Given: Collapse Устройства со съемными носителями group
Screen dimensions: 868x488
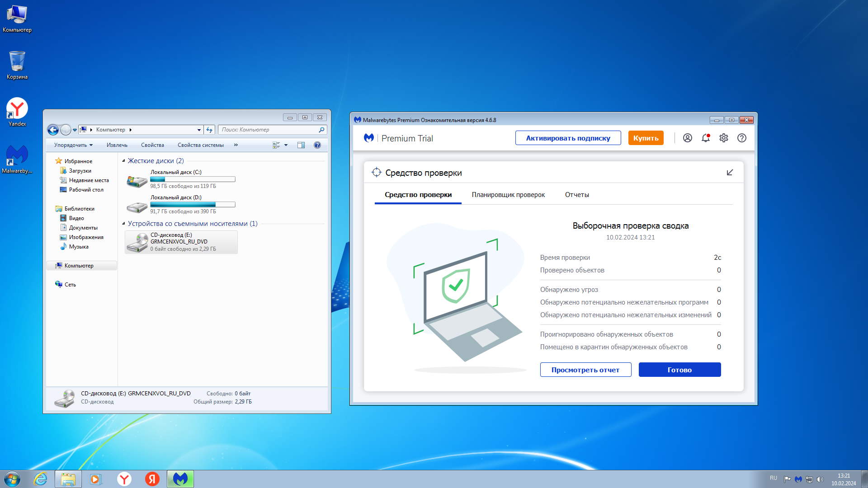Looking at the screenshot, I should tap(123, 224).
